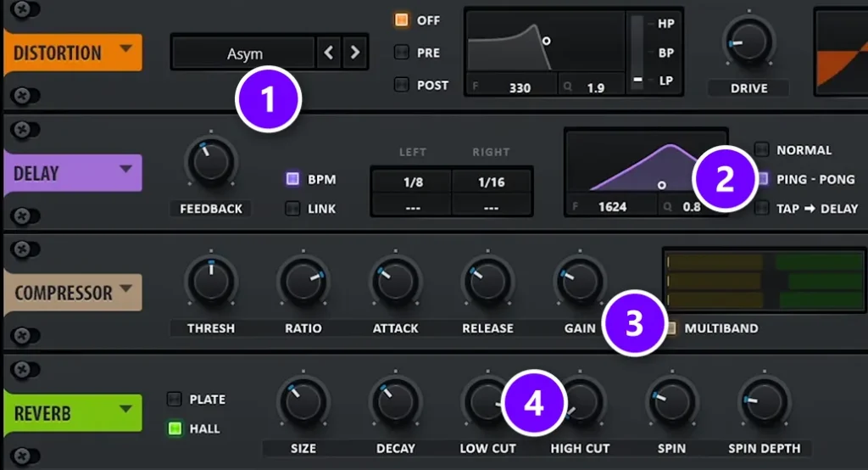Open the COMPRESSOR effect dropdown arrow
Screen dimensions: 868x470
[125, 288]
